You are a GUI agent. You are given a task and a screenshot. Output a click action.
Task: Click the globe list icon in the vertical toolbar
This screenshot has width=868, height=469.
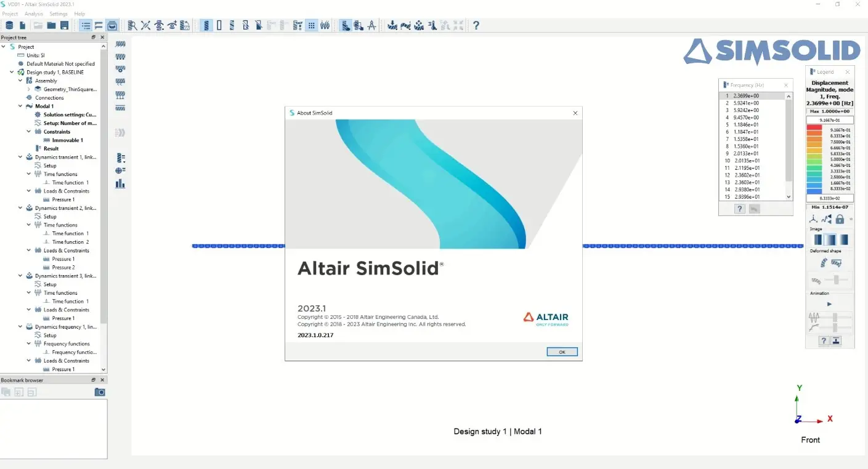(x=120, y=170)
